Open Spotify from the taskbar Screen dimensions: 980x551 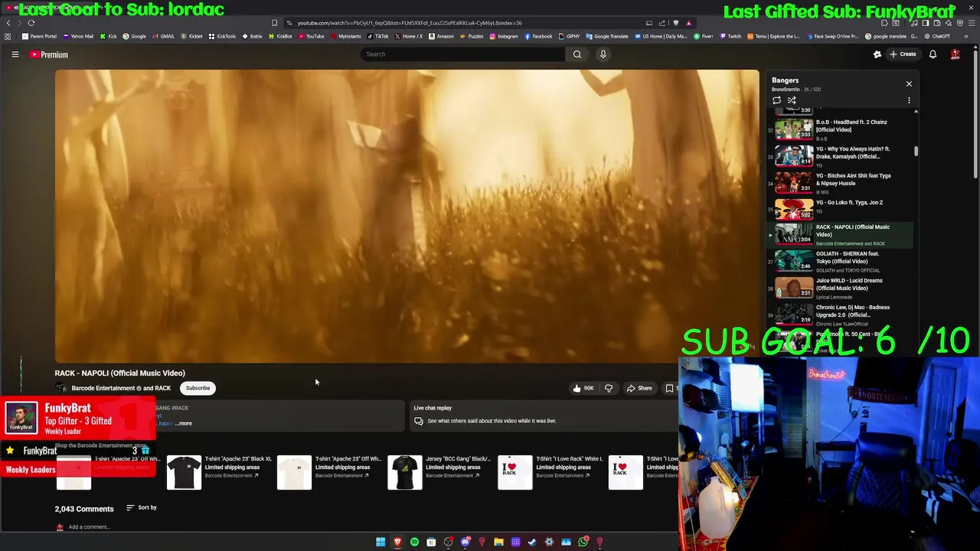tap(414, 542)
